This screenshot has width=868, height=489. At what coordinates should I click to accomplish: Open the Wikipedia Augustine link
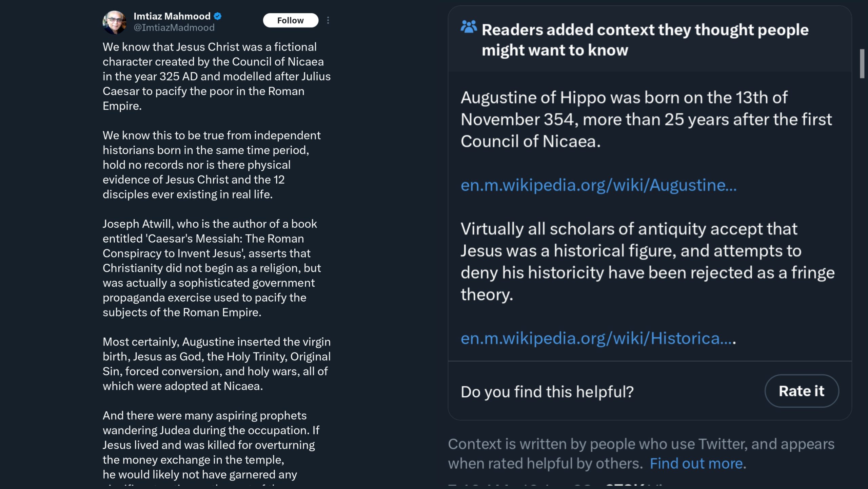coord(598,185)
